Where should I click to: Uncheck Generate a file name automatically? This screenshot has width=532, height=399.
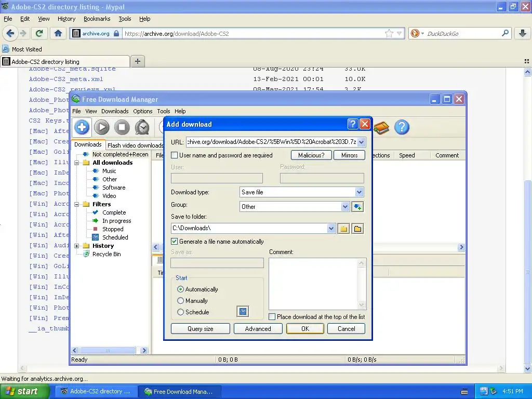coord(175,241)
